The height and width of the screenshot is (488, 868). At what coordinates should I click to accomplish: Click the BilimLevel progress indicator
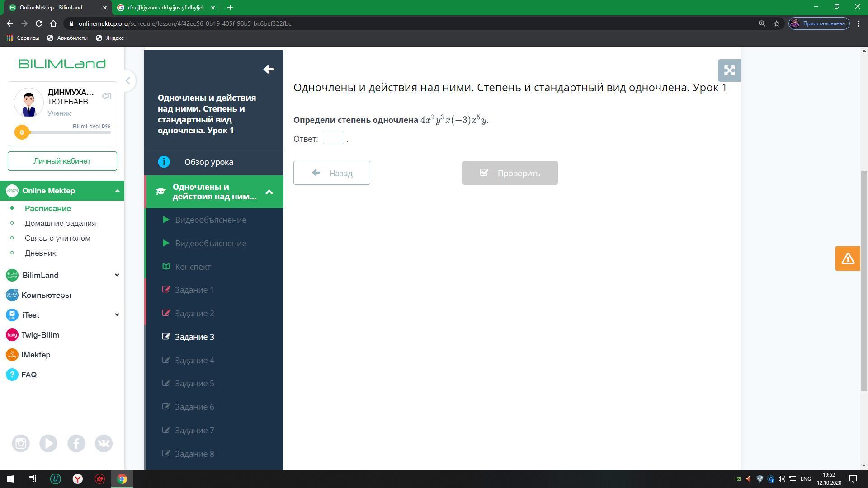(22, 132)
